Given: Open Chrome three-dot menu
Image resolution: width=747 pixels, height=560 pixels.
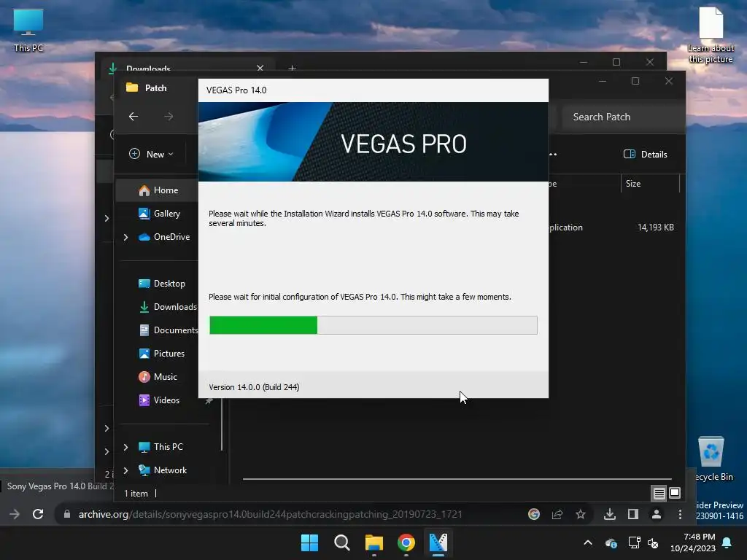Looking at the screenshot, I should point(680,514).
